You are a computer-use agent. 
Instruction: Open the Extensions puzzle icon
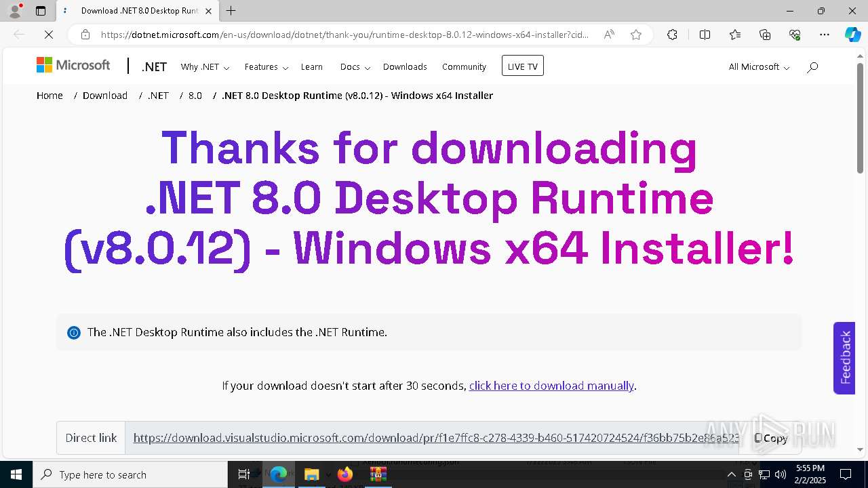672,35
